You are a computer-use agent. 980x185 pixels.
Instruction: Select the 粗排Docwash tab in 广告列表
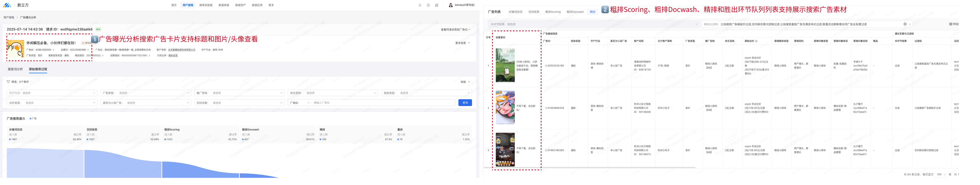[x=575, y=12]
